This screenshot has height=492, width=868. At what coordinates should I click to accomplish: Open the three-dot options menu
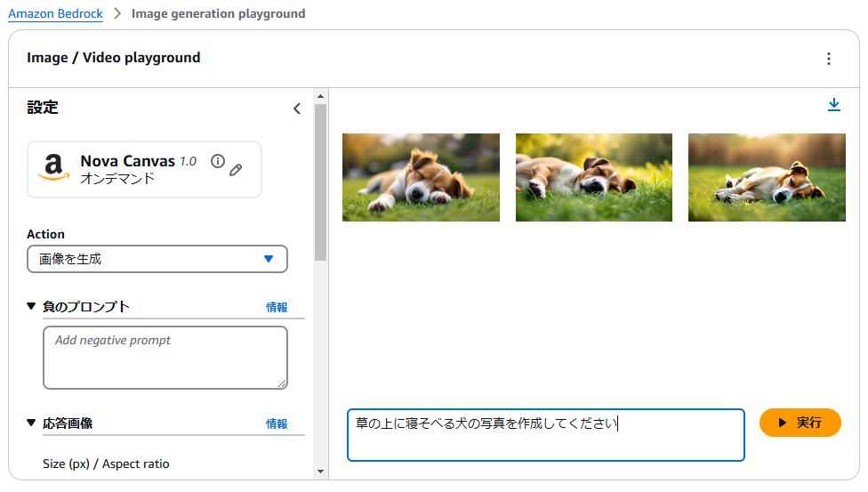tap(828, 59)
